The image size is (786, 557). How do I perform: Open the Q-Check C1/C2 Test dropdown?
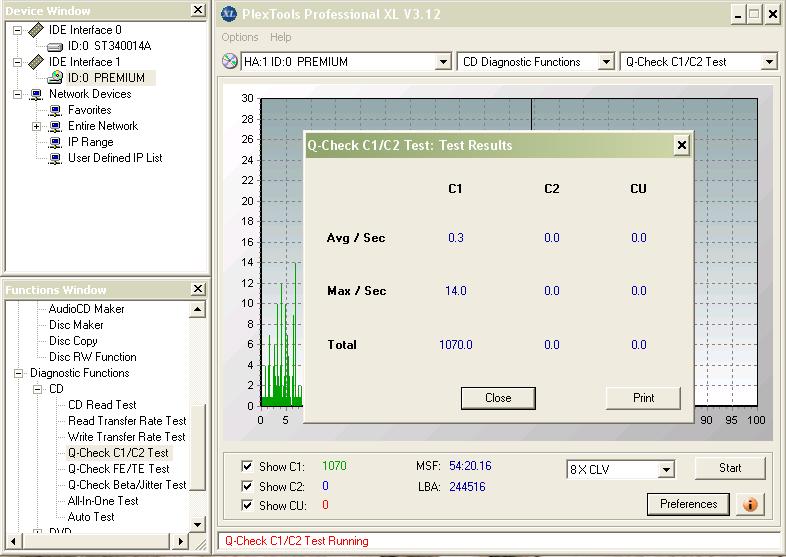[x=769, y=62]
